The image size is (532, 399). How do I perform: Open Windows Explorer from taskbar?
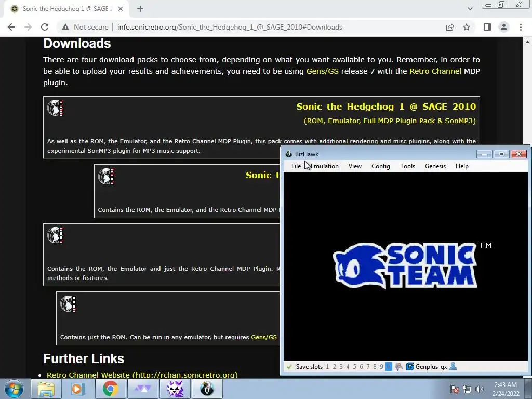tap(46, 389)
